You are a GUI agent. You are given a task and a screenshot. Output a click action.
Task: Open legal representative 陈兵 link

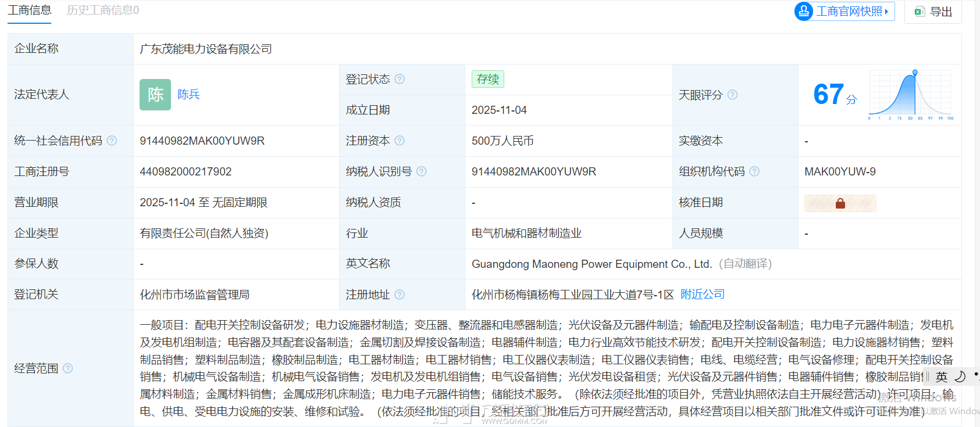[x=188, y=94]
